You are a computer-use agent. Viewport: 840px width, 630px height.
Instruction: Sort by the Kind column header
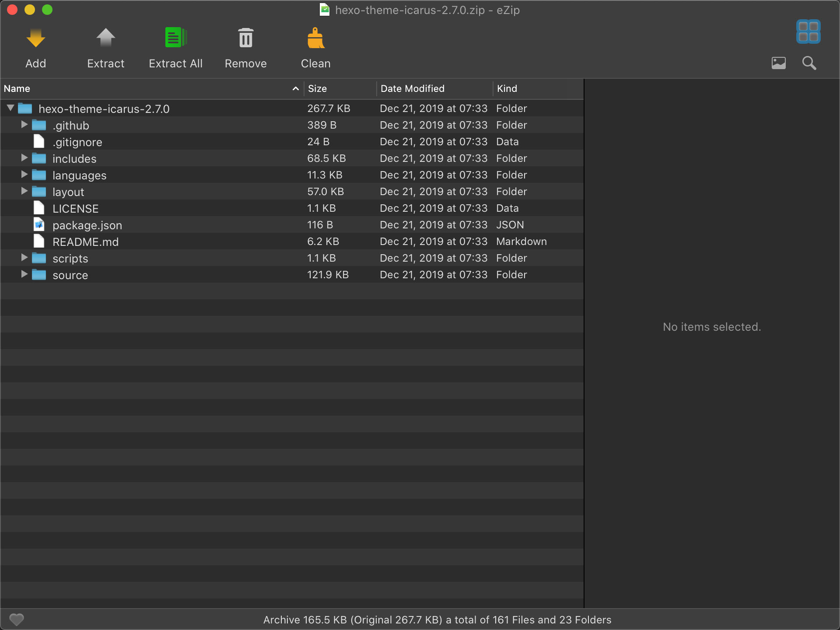point(539,89)
